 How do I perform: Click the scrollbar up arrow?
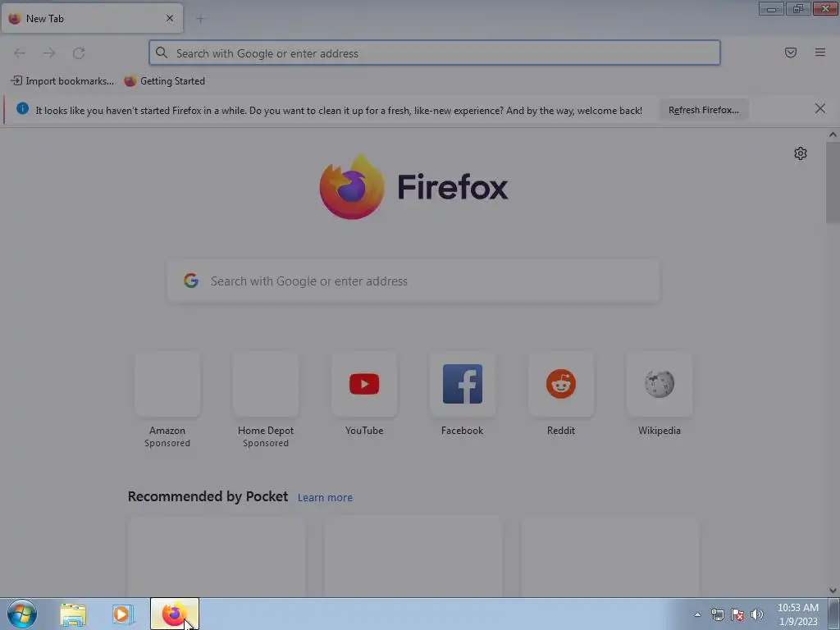[833, 135]
